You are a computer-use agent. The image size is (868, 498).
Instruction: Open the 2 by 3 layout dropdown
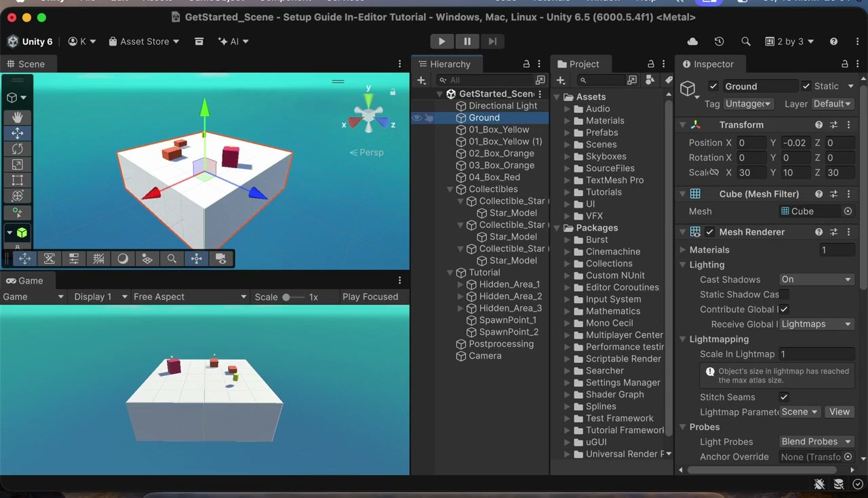click(x=789, y=41)
